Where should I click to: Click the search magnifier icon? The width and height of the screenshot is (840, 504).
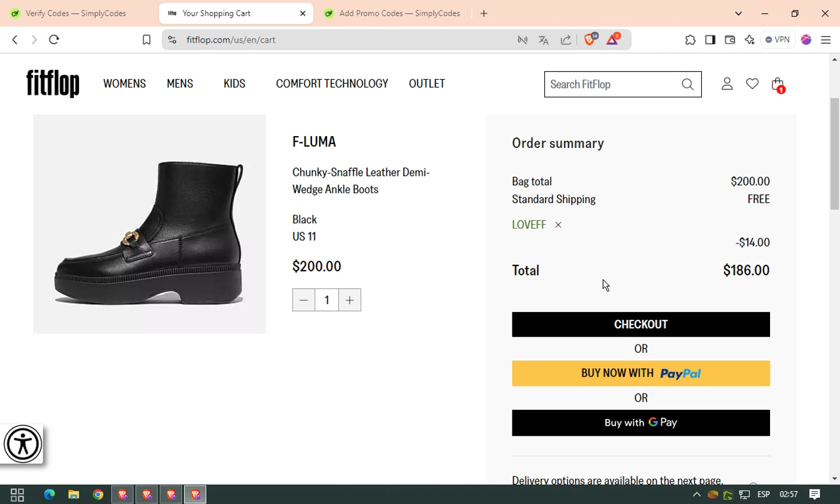(x=688, y=85)
